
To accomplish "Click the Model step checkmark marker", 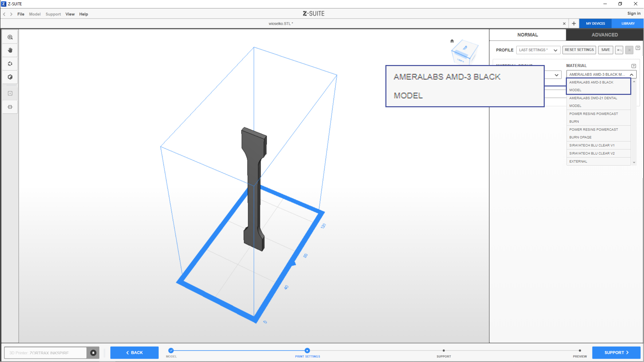I will [171, 351].
